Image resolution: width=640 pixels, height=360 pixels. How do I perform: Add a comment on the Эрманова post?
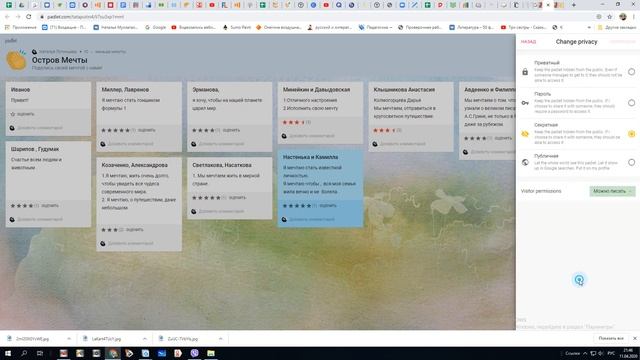(x=221, y=144)
